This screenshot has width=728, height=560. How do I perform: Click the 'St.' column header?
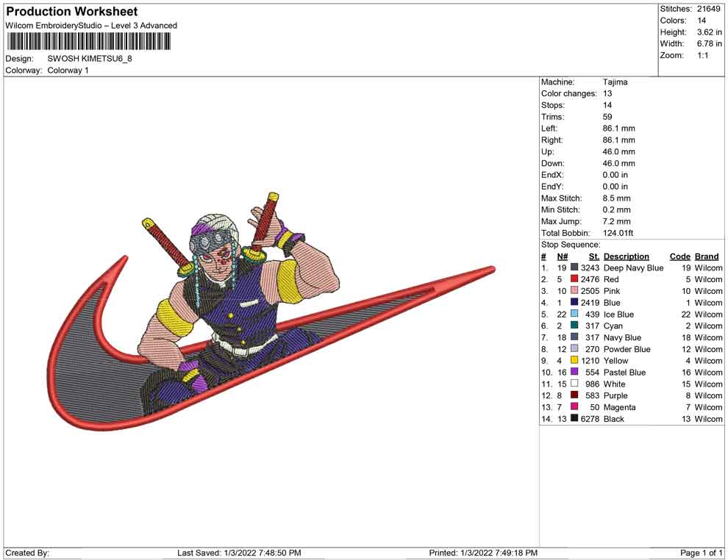tap(594, 256)
